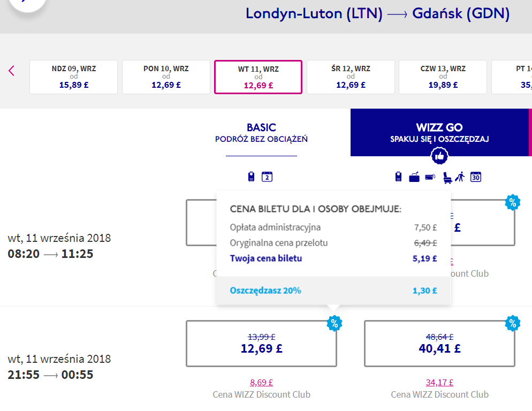Open the 34,17 £ Discount Club price link
532x411 pixels.
click(439, 383)
